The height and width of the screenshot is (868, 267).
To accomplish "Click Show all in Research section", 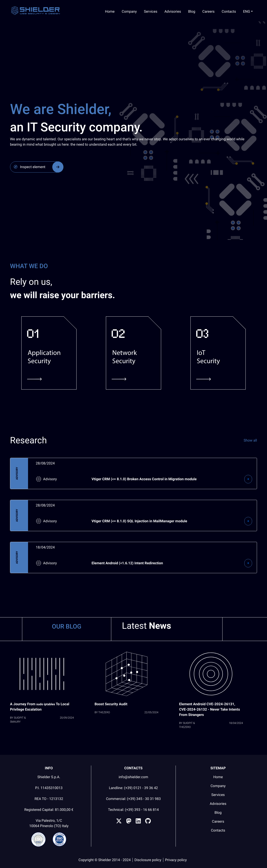I will pyautogui.click(x=250, y=440).
